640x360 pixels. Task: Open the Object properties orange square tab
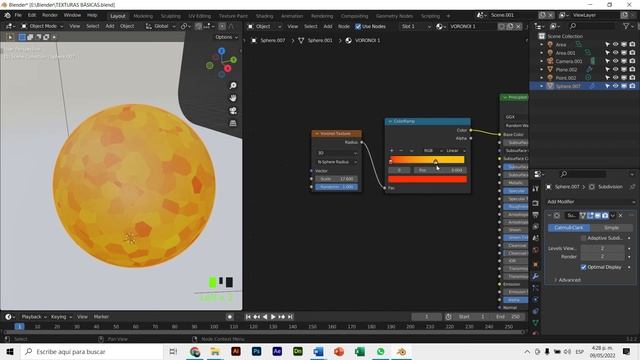[x=536, y=264]
